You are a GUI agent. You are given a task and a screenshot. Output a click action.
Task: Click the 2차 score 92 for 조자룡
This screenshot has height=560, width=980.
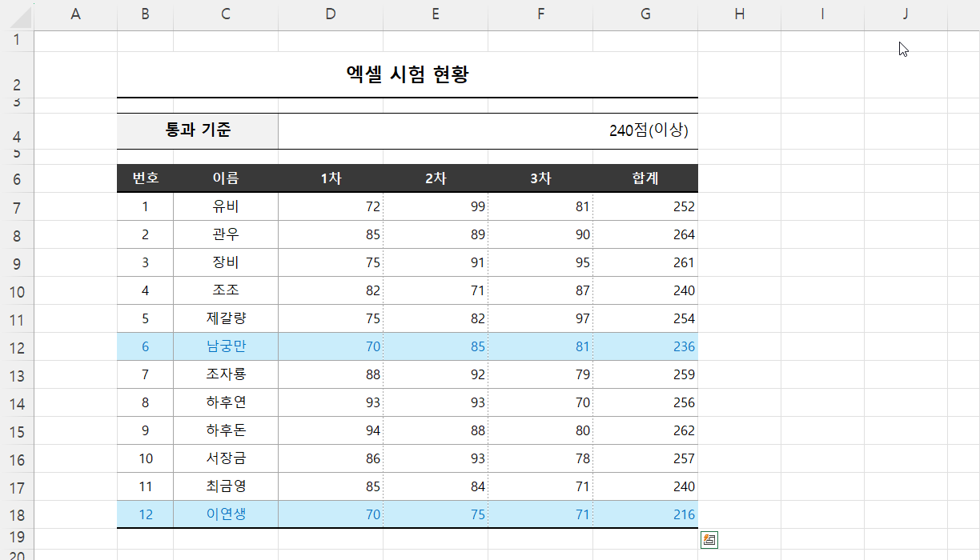tap(436, 374)
